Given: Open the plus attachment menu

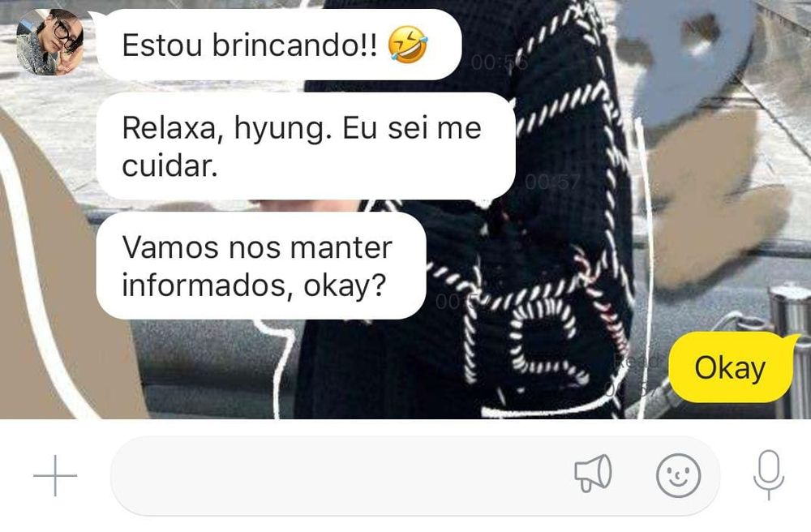Looking at the screenshot, I should pos(55,476).
